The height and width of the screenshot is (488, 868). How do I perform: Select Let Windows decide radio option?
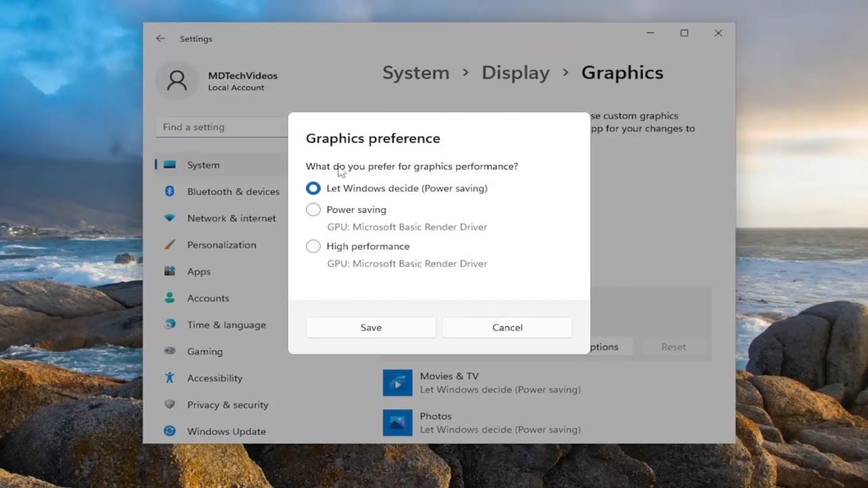coord(313,188)
